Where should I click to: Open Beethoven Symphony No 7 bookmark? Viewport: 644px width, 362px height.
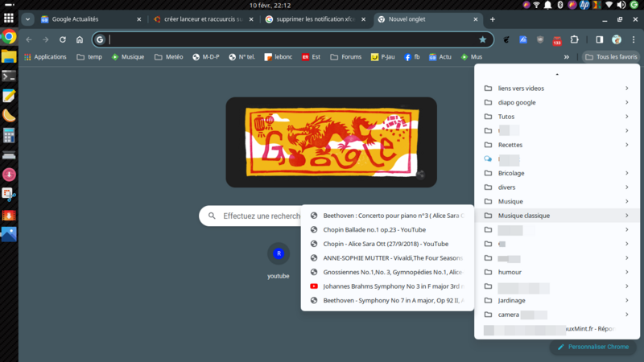387,300
